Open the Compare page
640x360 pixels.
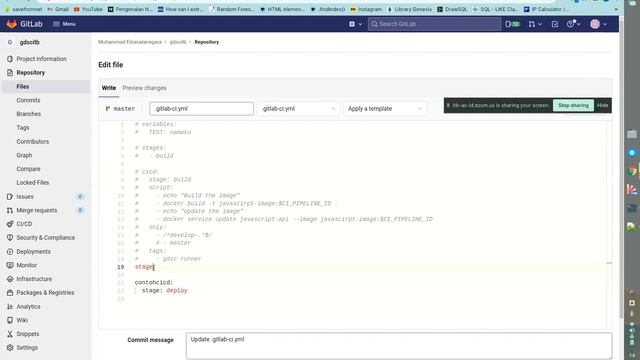(x=28, y=169)
